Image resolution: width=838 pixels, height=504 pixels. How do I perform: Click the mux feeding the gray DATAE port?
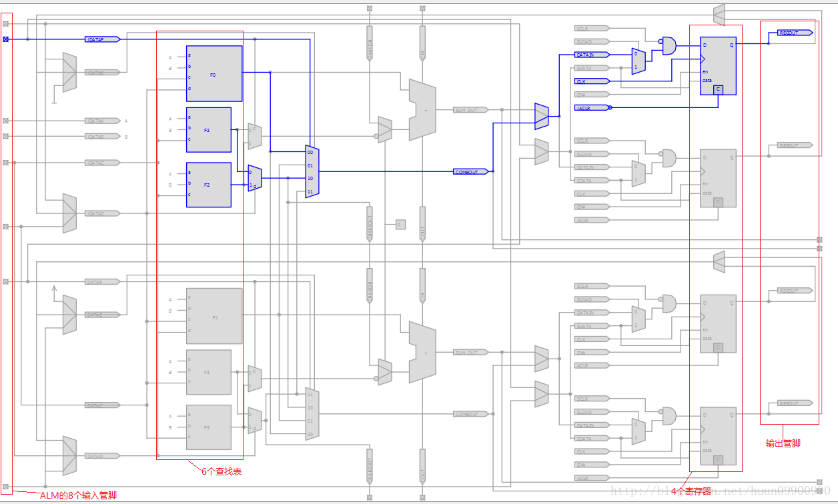(x=69, y=315)
